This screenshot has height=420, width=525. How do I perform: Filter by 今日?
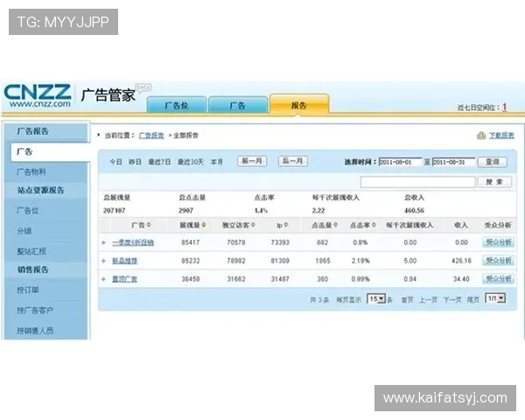[115, 162]
